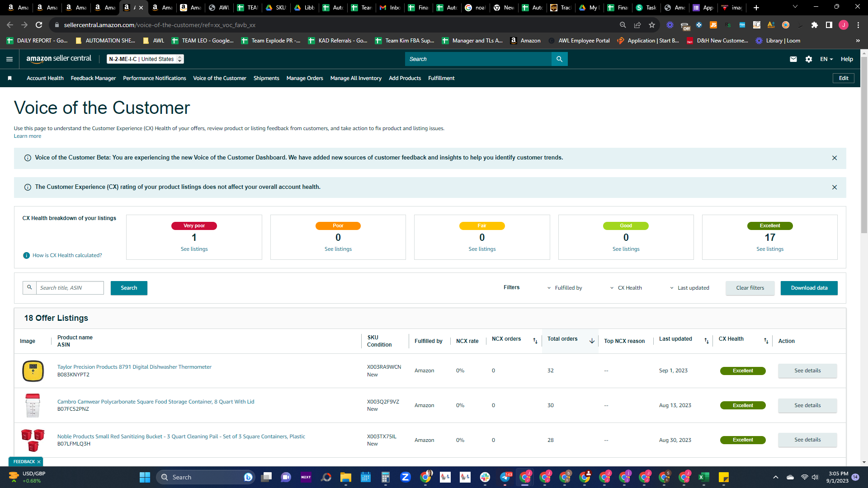
Task: Click the Taylor thermometer product thumbnail
Action: coord(33,371)
